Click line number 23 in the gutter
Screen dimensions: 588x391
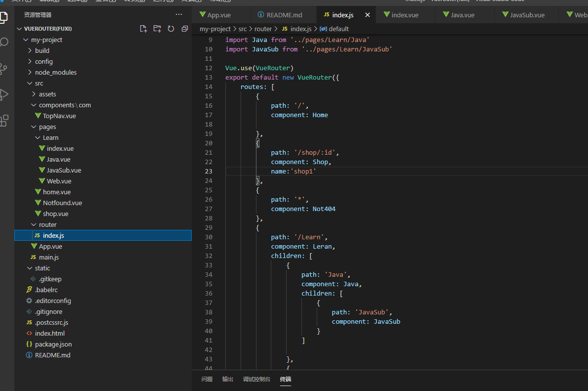pos(209,172)
